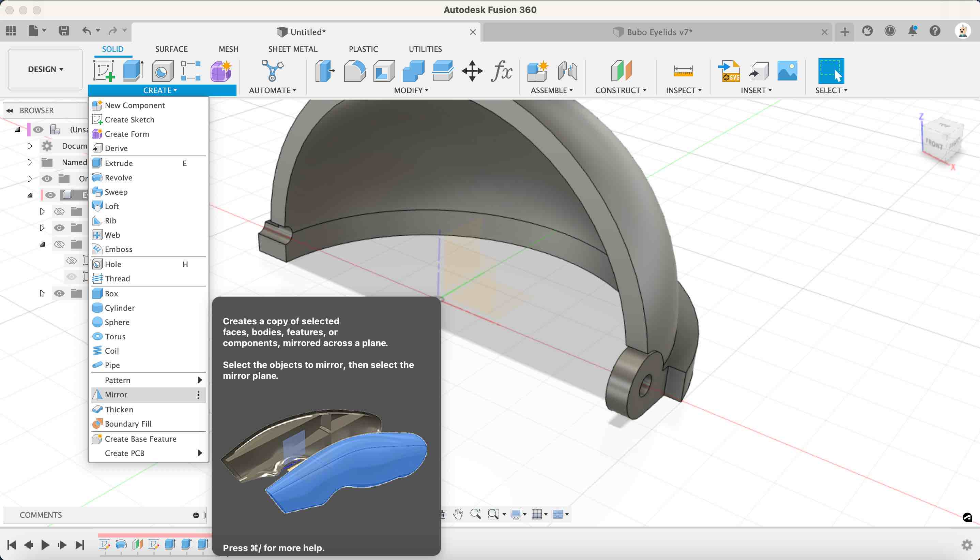Choose Loft from the Create menu
This screenshot has width=980, height=560.
click(148, 206)
